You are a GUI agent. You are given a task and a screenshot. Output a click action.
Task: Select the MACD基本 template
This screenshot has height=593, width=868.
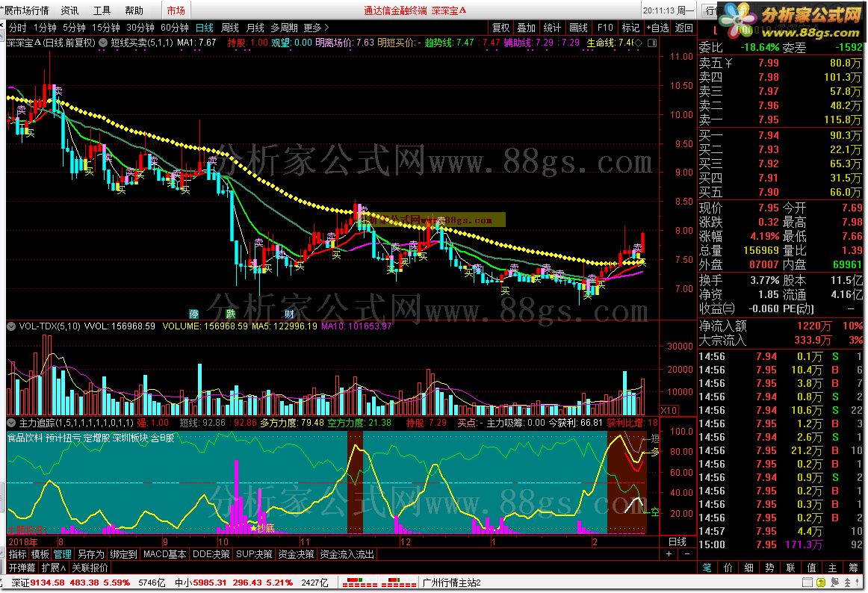click(x=164, y=554)
